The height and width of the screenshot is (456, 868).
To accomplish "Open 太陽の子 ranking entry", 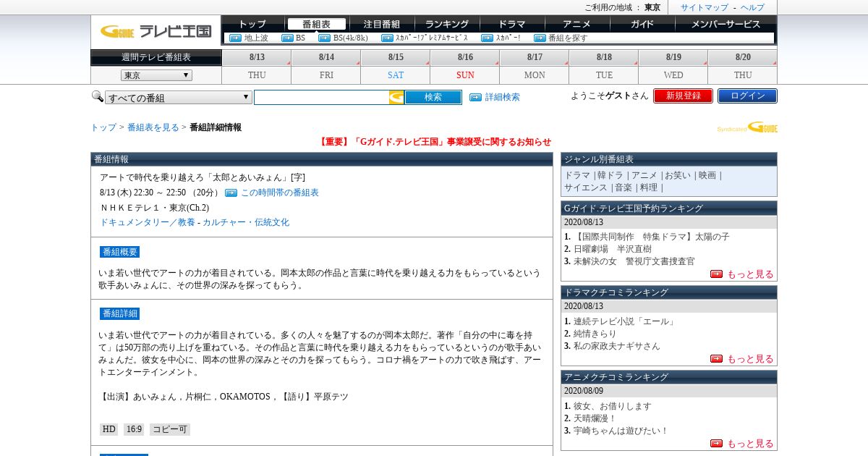I will click(x=651, y=237).
